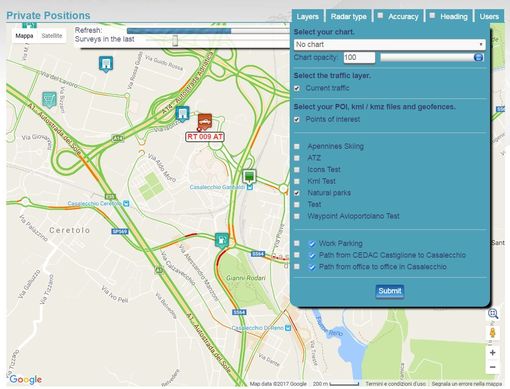
Task: Expand the Users menu tab
Action: [489, 17]
